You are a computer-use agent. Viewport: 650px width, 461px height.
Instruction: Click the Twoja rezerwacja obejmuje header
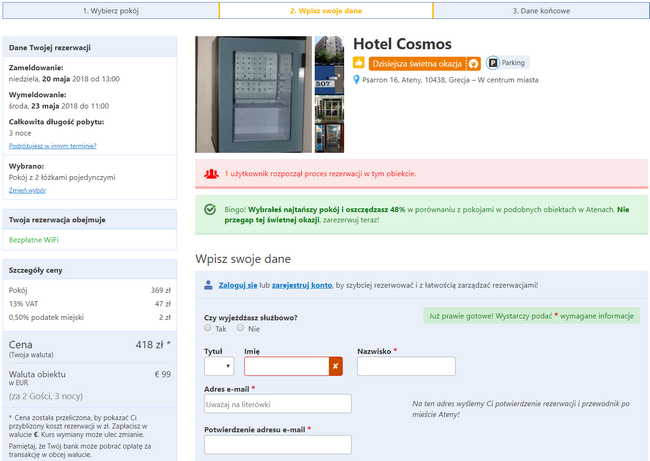tap(90, 219)
